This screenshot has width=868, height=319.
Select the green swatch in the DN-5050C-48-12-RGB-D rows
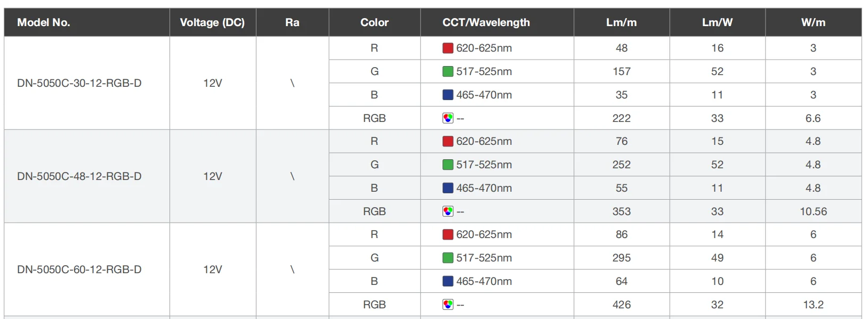coord(448,165)
